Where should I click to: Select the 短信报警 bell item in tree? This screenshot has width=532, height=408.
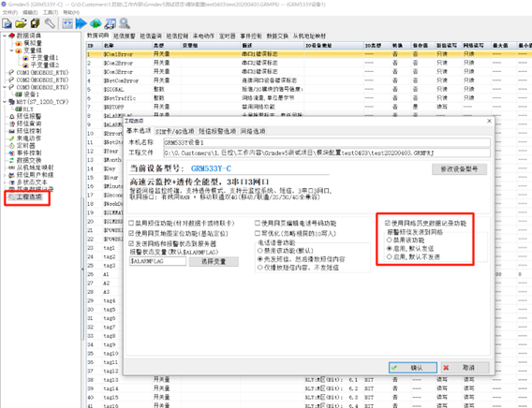(x=25, y=116)
